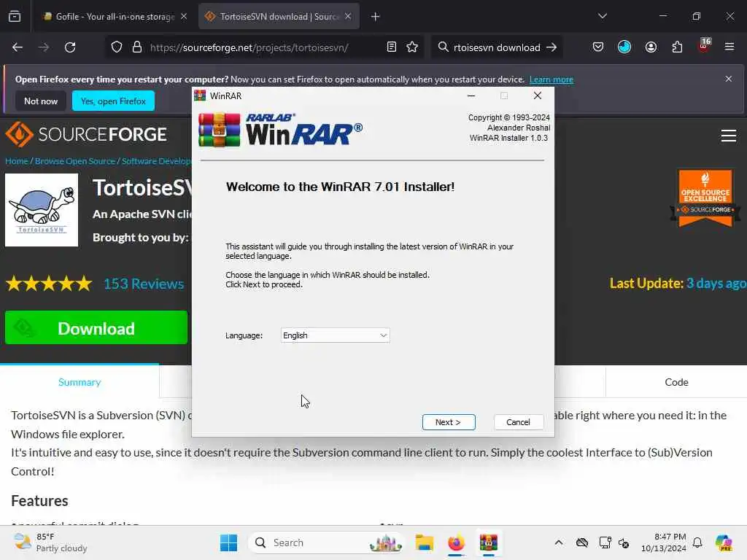The image size is (747, 560).
Task: Show hidden system tray icons
Action: [x=559, y=542]
